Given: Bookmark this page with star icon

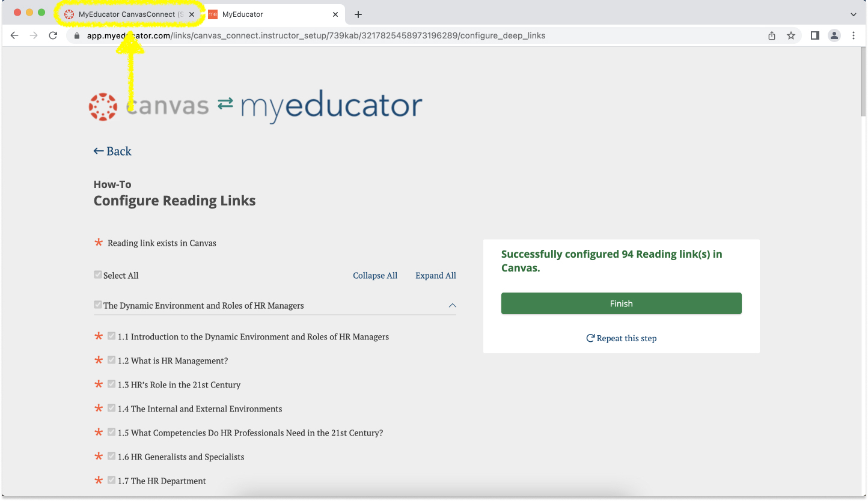Looking at the screenshot, I should 791,35.
